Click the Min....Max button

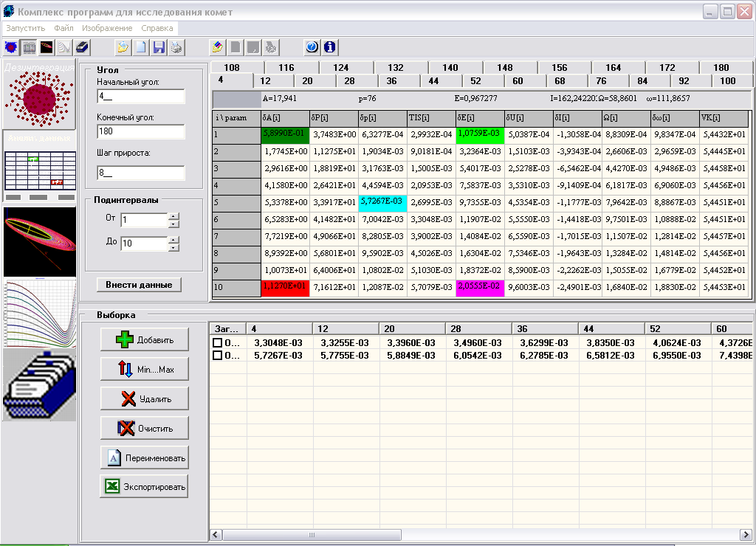145,369
